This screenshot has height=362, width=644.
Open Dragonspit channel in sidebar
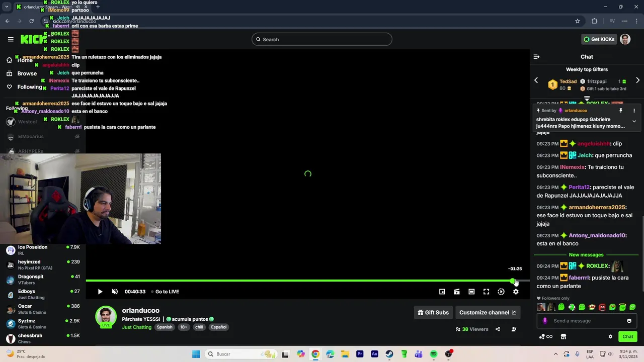click(x=43, y=280)
